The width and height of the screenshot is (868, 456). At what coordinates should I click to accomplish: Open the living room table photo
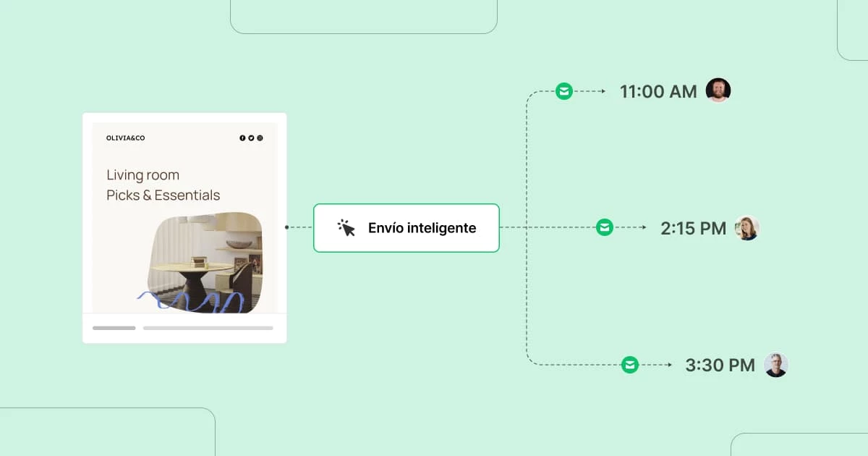pyautogui.click(x=205, y=262)
